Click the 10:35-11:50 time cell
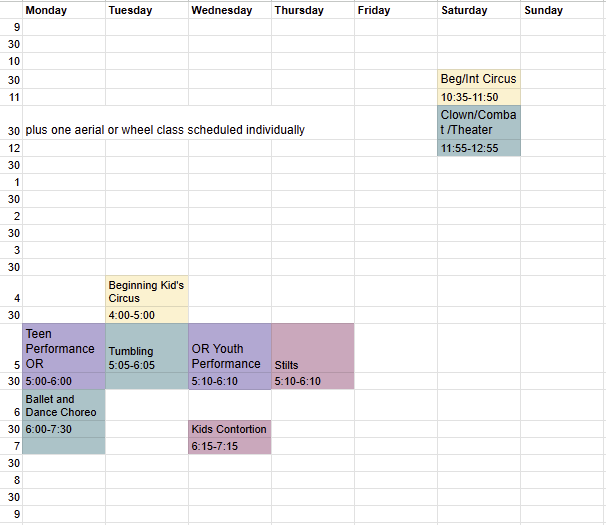The width and height of the screenshot is (606, 525). pyautogui.click(x=479, y=97)
